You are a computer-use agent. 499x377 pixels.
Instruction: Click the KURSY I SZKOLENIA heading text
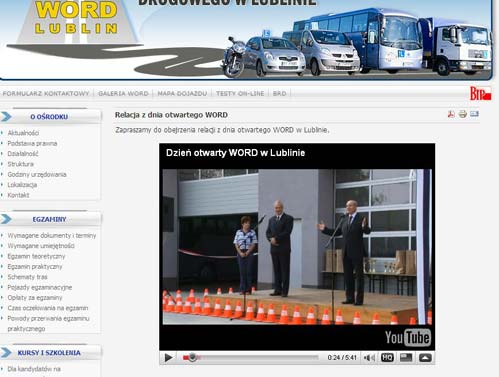coord(49,353)
